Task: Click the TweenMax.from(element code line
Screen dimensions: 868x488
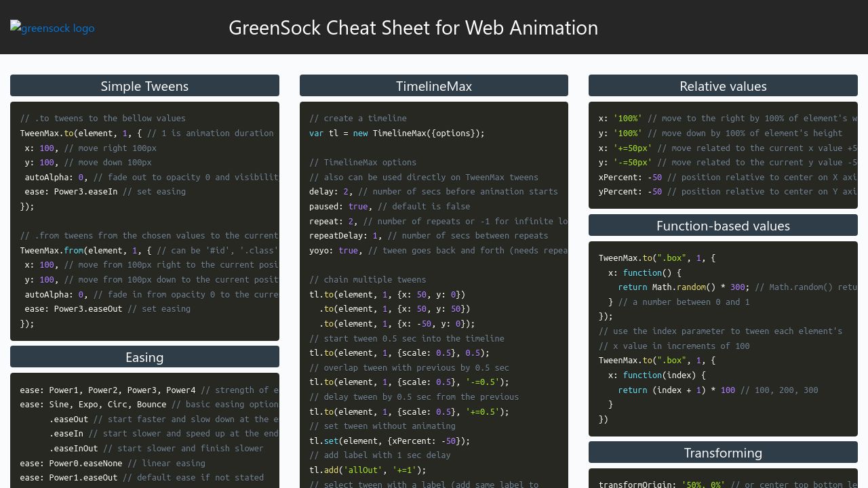Action: point(149,250)
